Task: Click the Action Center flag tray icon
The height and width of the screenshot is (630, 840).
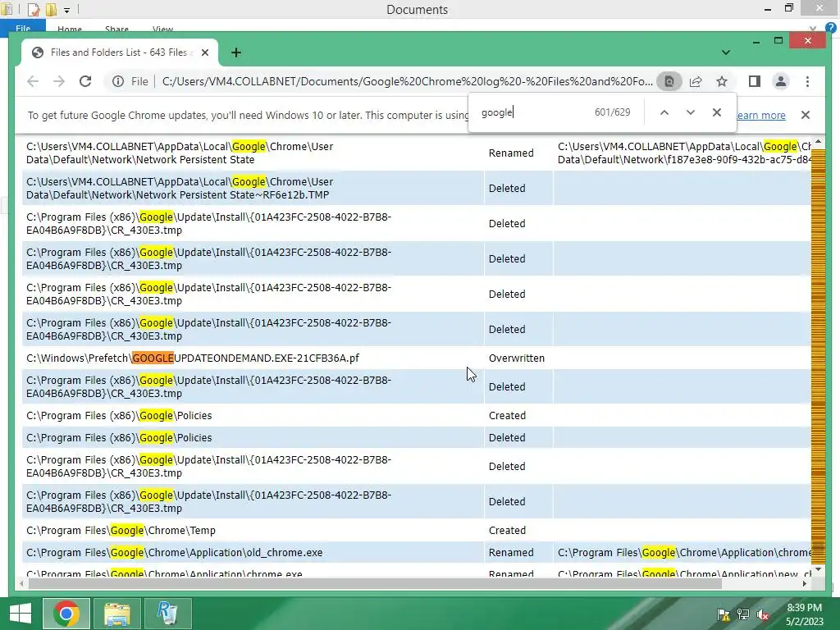Action: [723, 614]
